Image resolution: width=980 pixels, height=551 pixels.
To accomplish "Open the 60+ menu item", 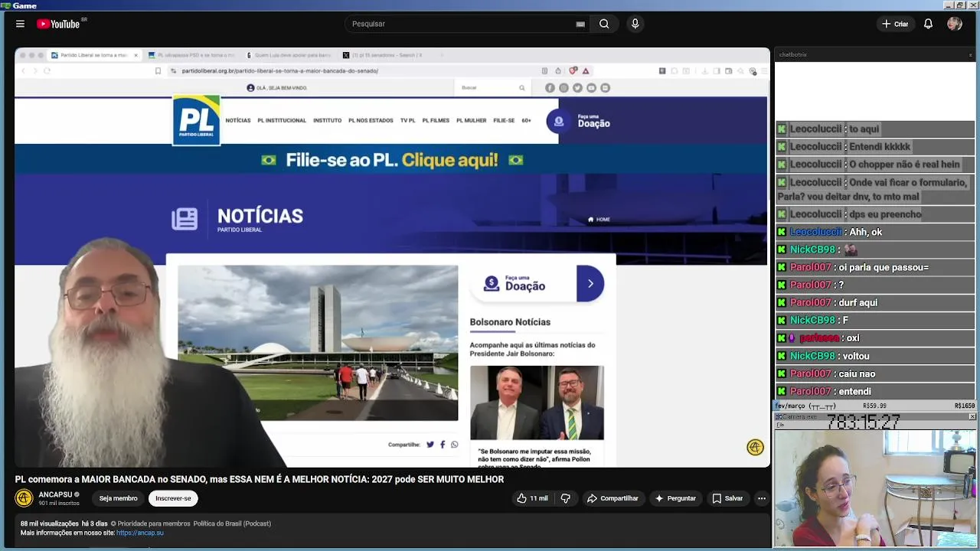I will pos(527,120).
